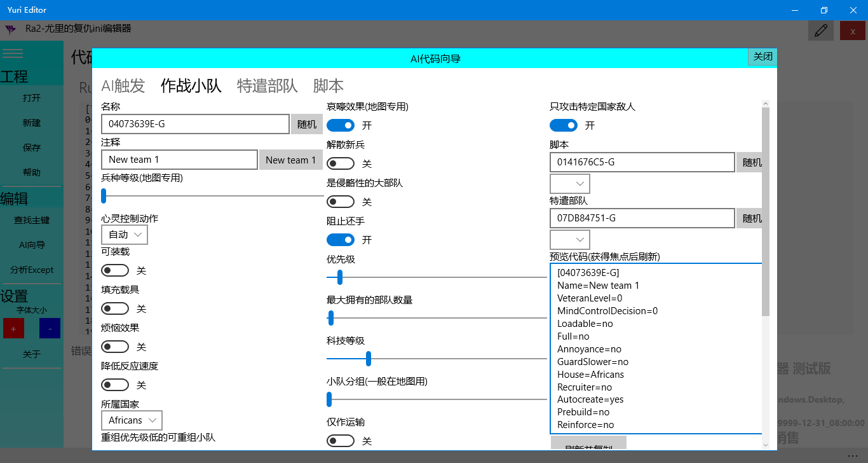Disable the 哀嚎效果 switch
The height and width of the screenshot is (463, 868).
341,125
